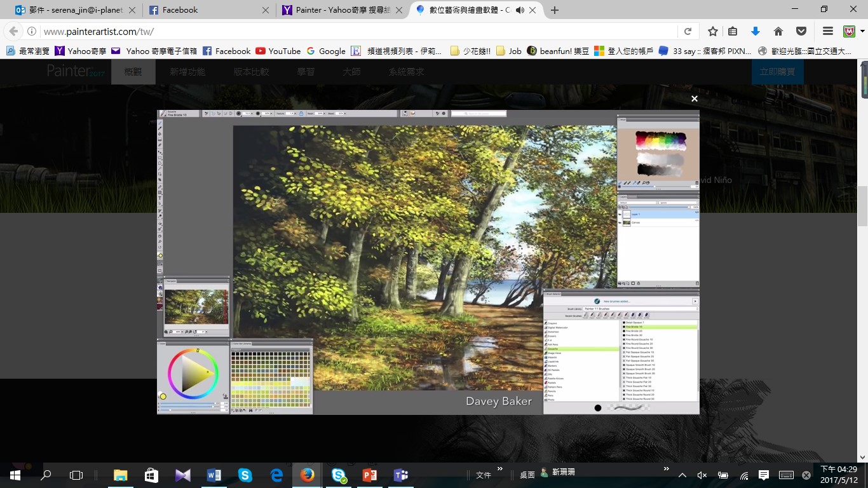This screenshot has width=868, height=488.
Task: Open the Yahoo奇摩 bookmark
Action: pos(81,51)
